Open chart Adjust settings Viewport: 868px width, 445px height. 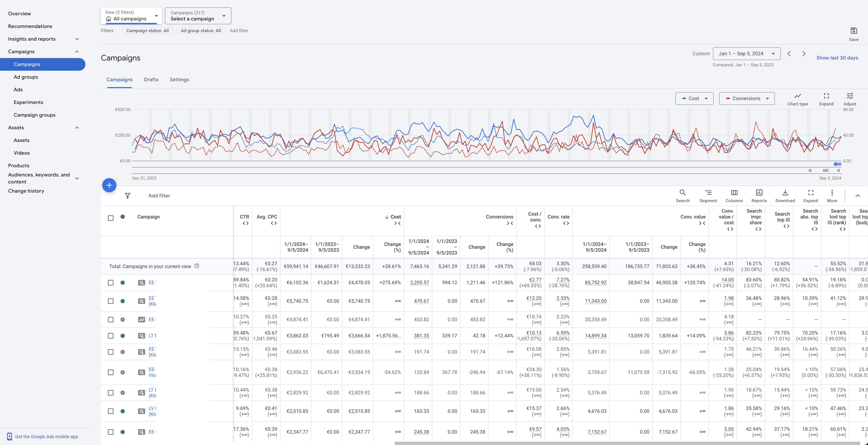[850, 99]
